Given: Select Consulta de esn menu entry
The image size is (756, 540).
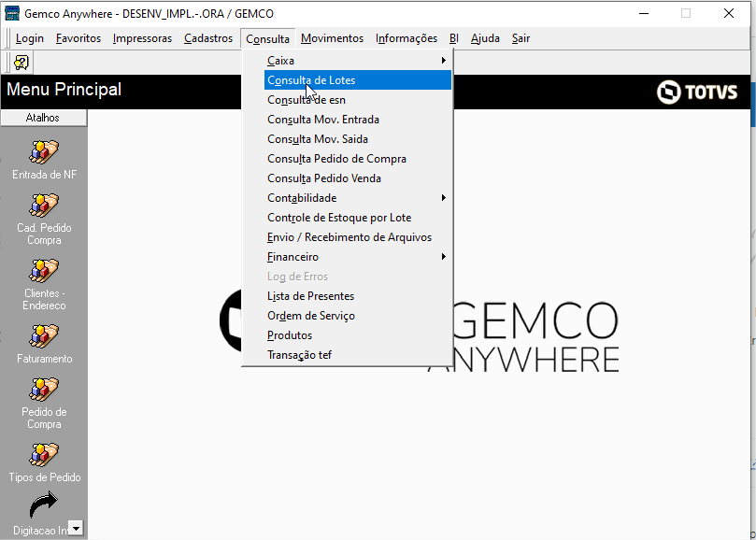Looking at the screenshot, I should (x=358, y=100).
